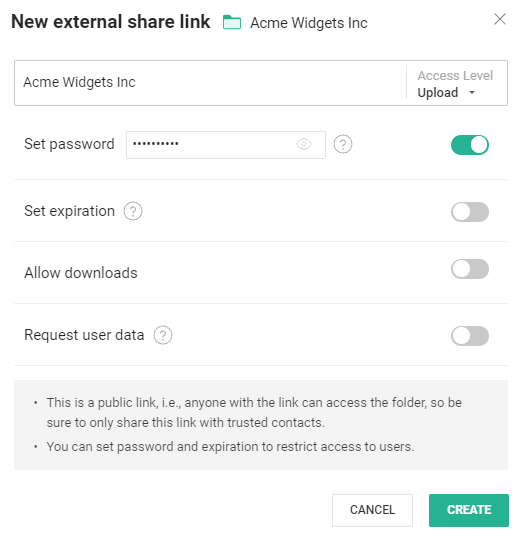Enable the Set expiration toggle
The height and width of the screenshot is (542, 526).
[x=470, y=212]
